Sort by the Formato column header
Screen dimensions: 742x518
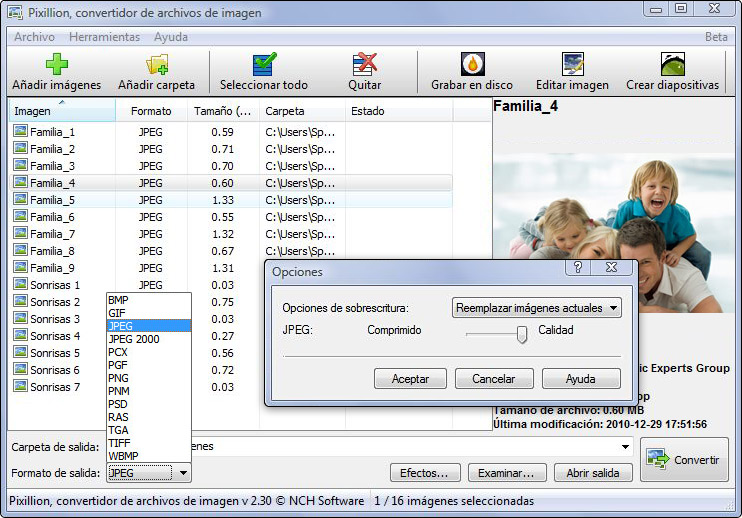[151, 111]
